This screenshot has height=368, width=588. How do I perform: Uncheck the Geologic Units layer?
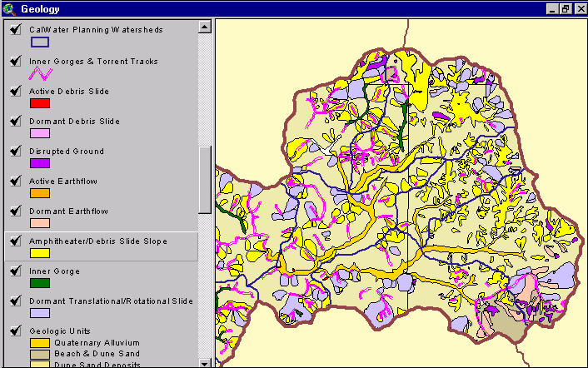(15, 331)
